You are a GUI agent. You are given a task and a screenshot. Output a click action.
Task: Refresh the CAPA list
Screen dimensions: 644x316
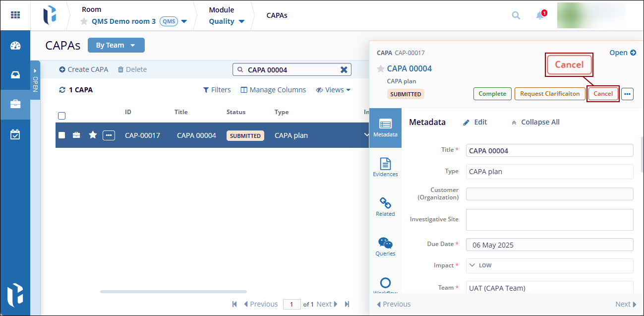point(62,90)
